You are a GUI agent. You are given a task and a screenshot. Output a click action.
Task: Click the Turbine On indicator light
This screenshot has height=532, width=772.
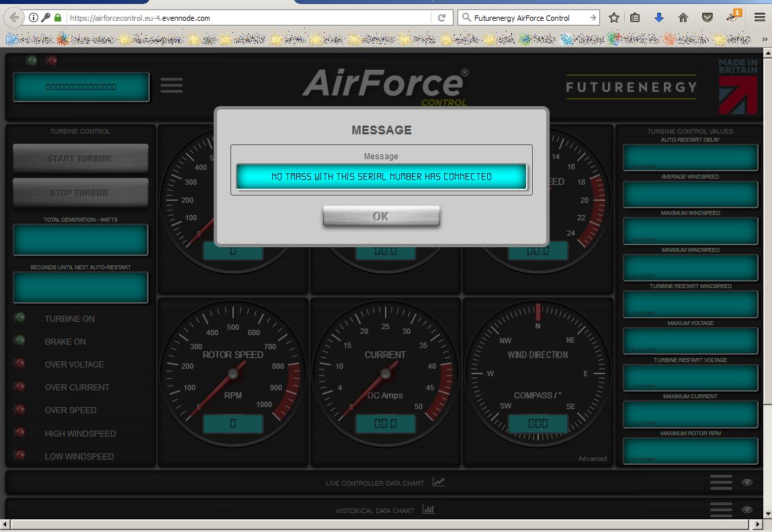(x=20, y=318)
